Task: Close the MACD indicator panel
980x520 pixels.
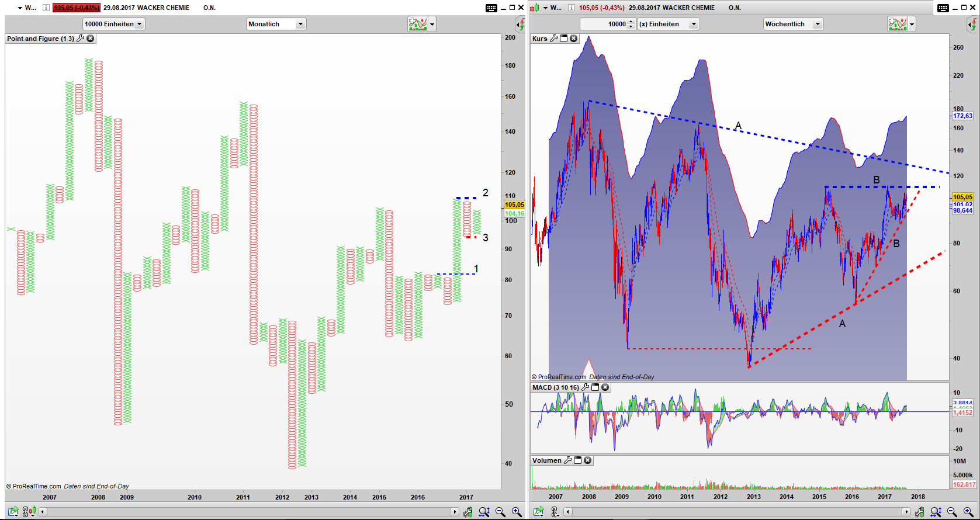Action: 605,387
